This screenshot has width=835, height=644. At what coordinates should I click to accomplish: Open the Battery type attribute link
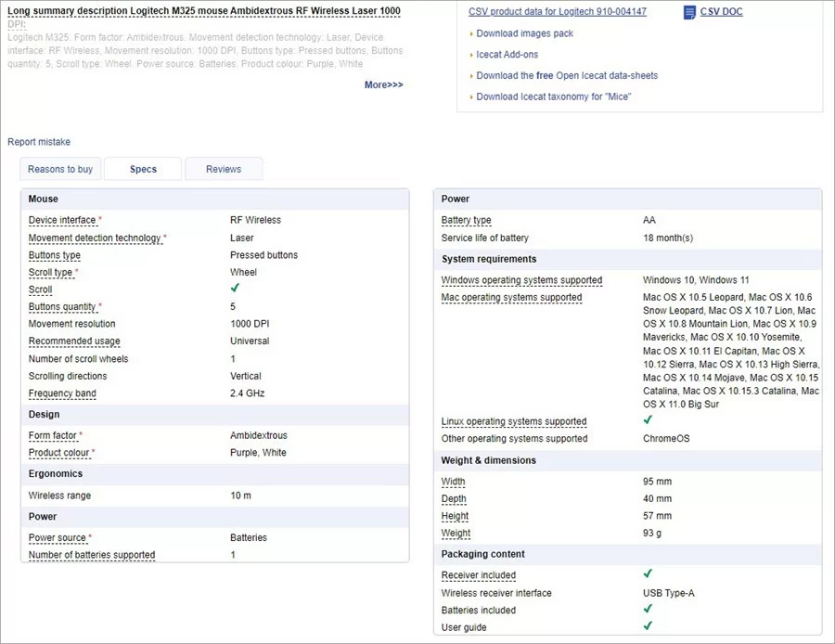(467, 220)
